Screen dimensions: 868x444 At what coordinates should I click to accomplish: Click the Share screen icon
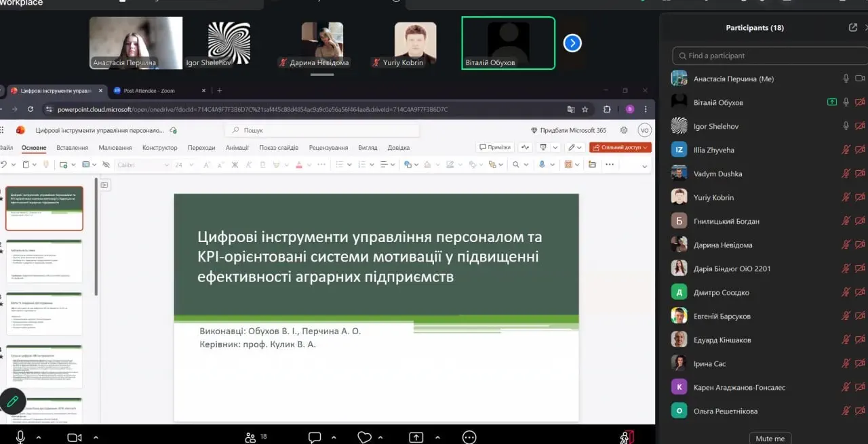pyautogui.click(x=416, y=437)
